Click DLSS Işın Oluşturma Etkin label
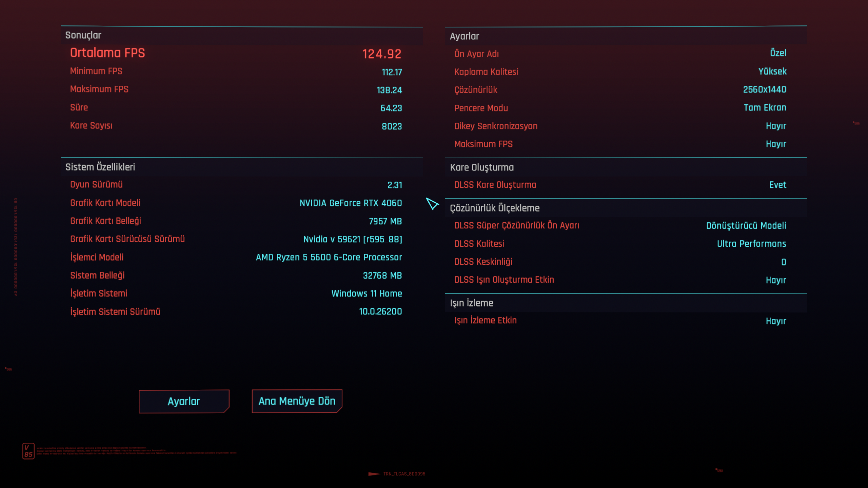 504,280
